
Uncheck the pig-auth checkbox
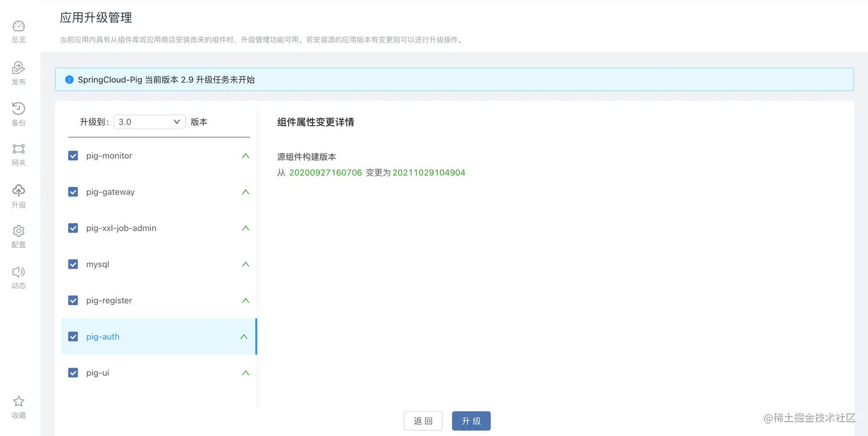pyautogui.click(x=73, y=336)
